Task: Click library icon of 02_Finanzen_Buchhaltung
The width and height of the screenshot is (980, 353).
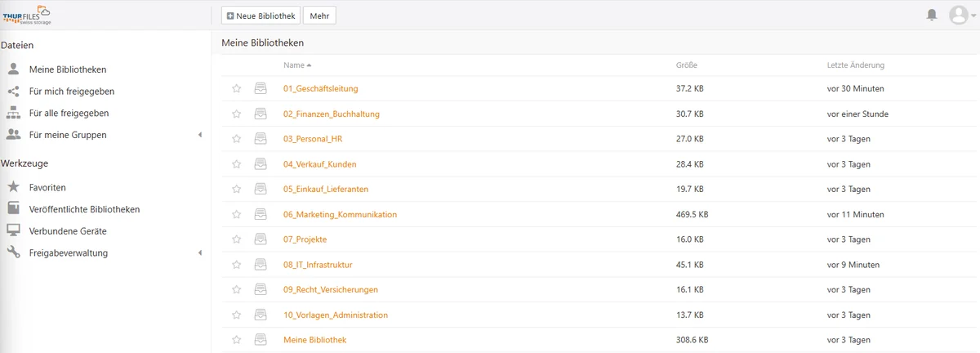Action: 261,114
